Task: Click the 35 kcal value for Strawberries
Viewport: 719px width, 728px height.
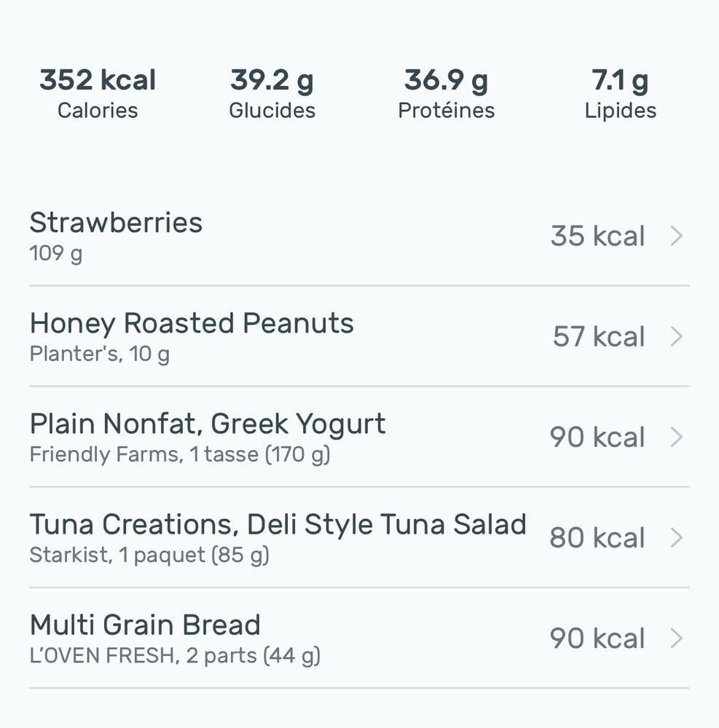Action: click(597, 236)
